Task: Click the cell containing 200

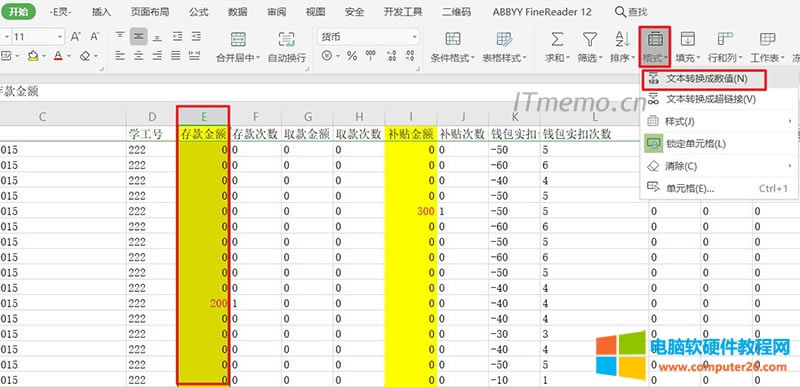Action: click(204, 303)
